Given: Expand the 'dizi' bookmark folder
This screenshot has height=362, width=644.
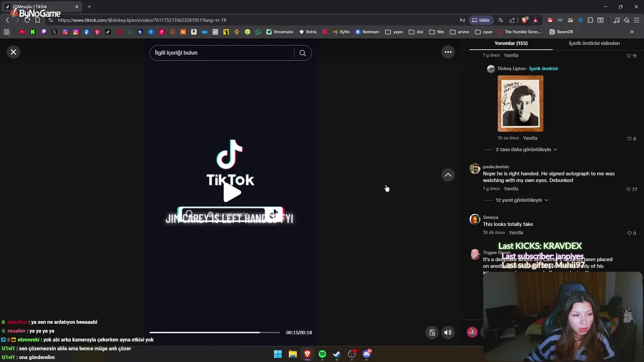Looking at the screenshot, I should click(x=416, y=32).
